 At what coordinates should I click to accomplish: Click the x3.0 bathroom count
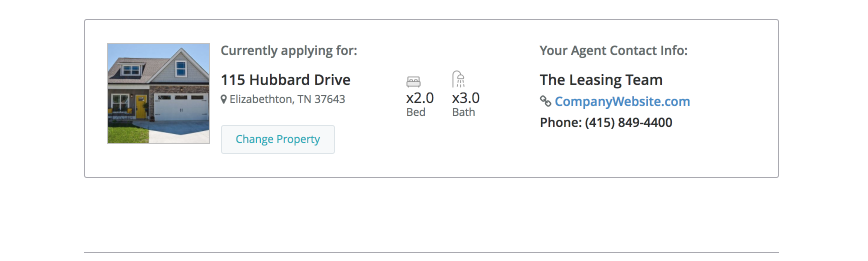tap(465, 98)
